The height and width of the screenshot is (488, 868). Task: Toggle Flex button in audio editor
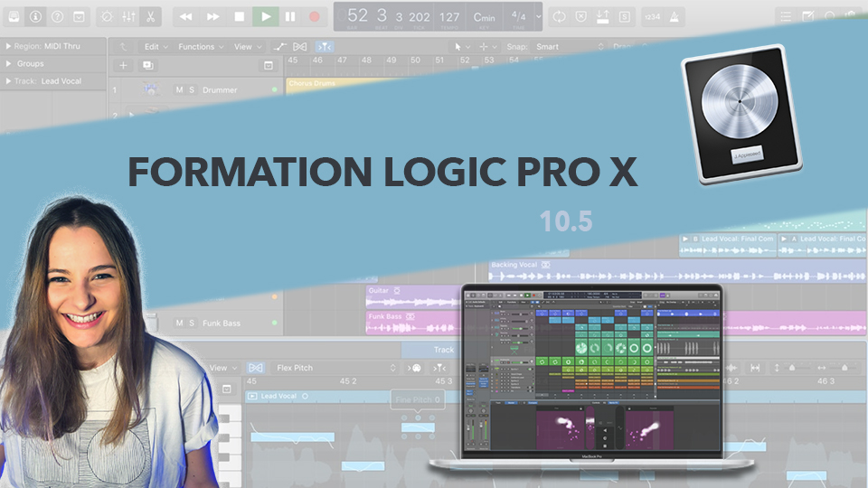255,368
